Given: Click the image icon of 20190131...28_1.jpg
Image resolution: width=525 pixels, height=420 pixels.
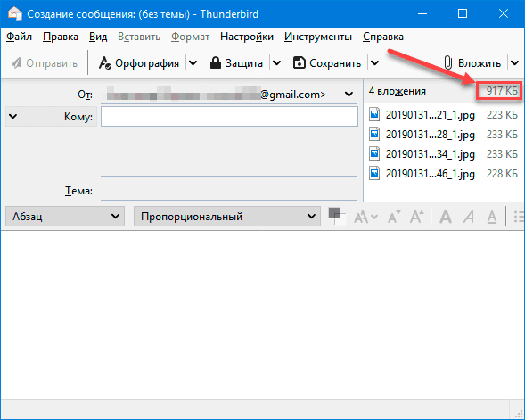Looking at the screenshot, I should (374, 134).
